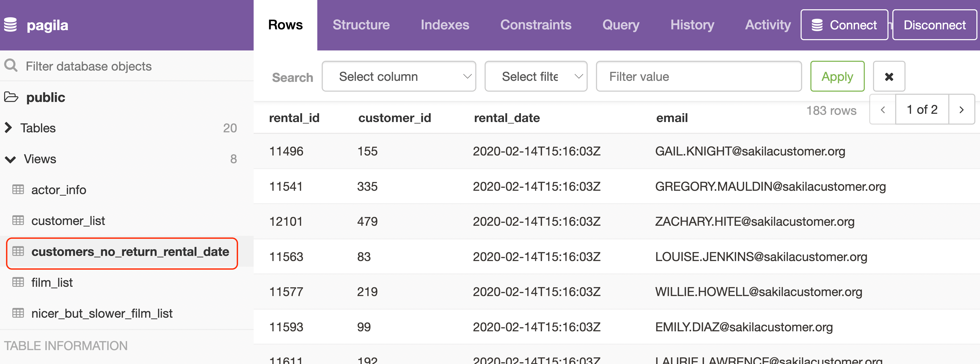The width and height of the screenshot is (980, 364).
Task: Apply the current filter
Action: (837, 76)
